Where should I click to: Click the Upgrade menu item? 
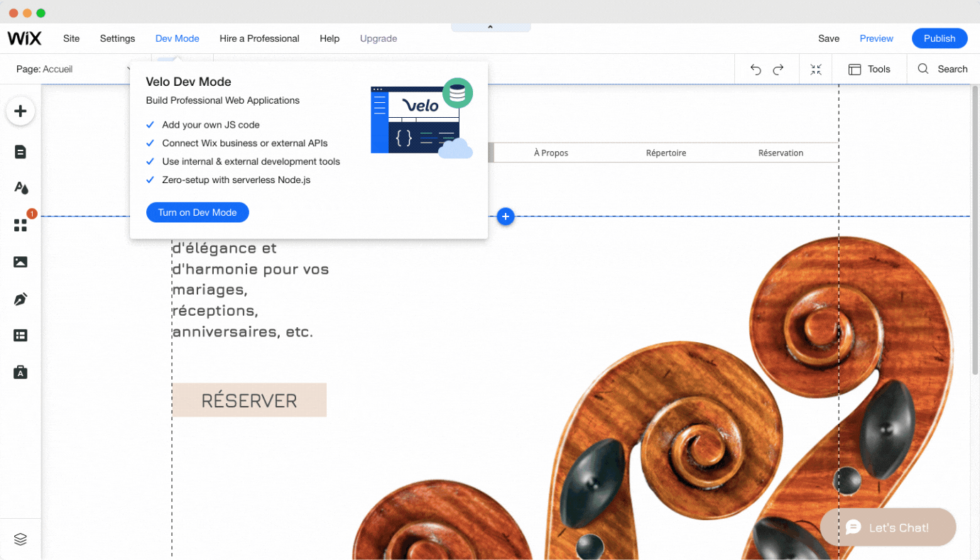[x=379, y=38]
